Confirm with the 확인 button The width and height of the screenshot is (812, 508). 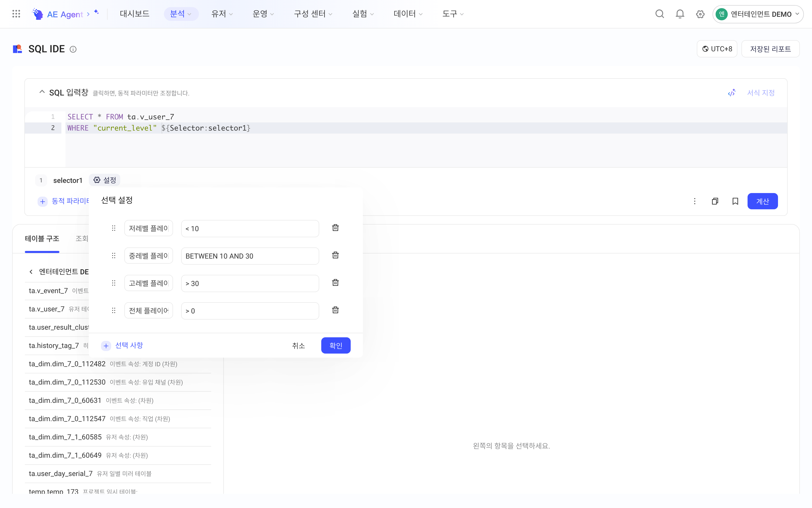tap(335, 345)
